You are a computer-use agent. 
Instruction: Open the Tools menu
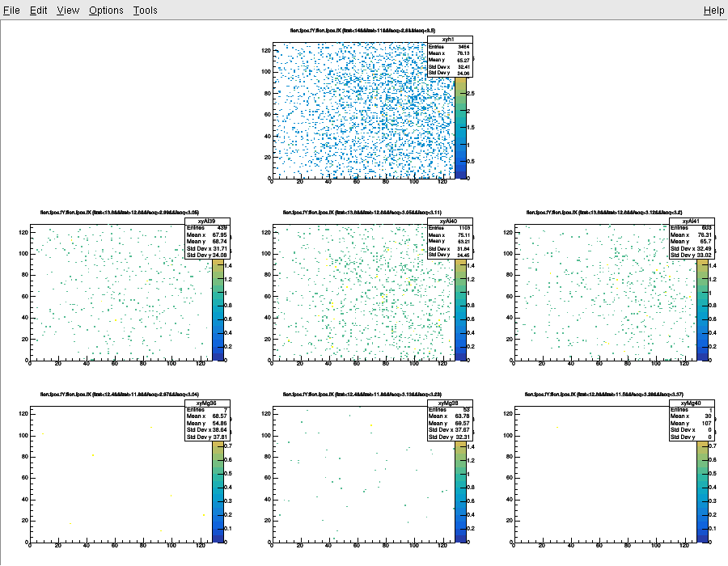pos(145,11)
